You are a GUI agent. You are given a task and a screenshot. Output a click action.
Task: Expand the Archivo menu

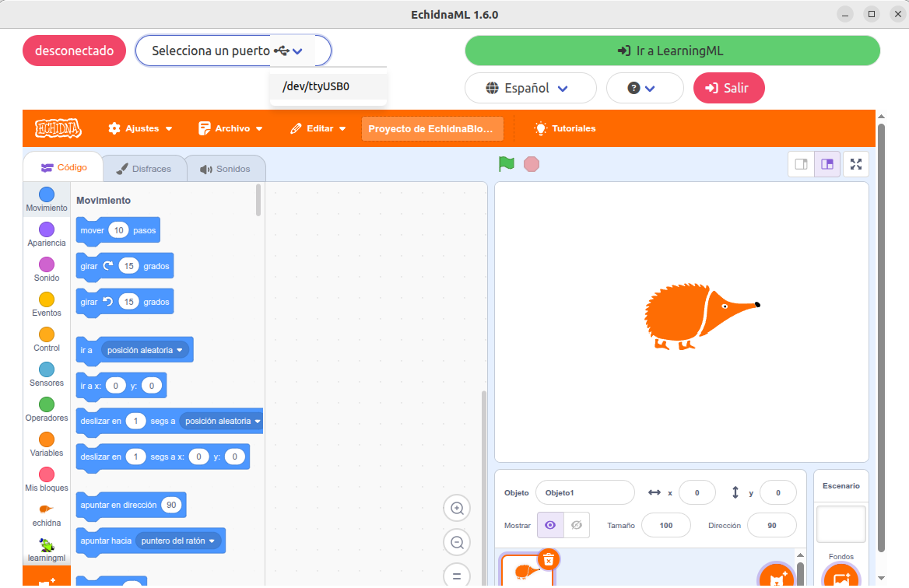tap(230, 128)
